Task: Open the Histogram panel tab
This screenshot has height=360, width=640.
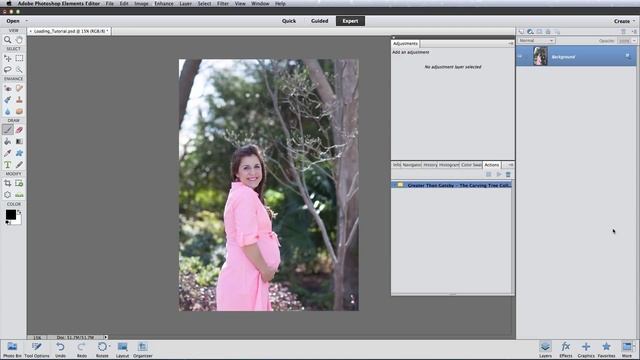Action: click(449, 165)
